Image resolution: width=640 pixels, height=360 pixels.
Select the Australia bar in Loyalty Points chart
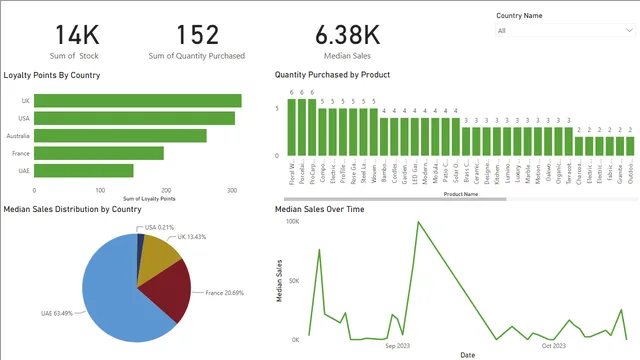120,136
